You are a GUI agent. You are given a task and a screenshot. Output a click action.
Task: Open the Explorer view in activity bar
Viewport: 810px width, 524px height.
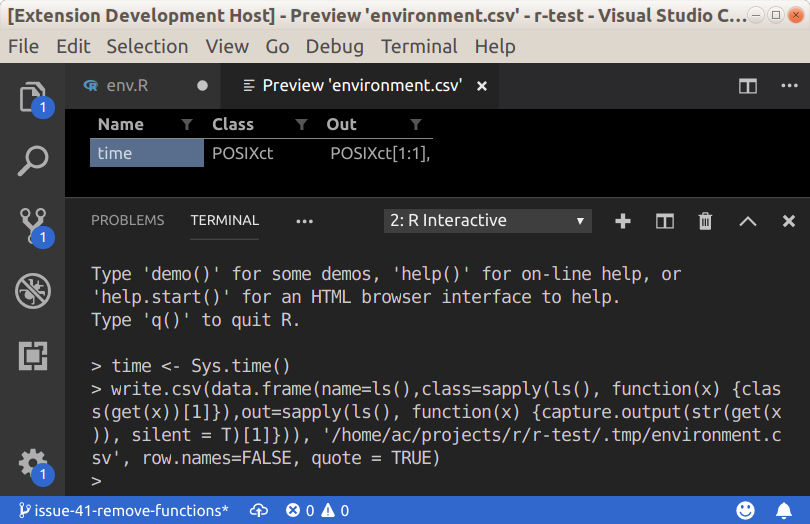pos(33,97)
